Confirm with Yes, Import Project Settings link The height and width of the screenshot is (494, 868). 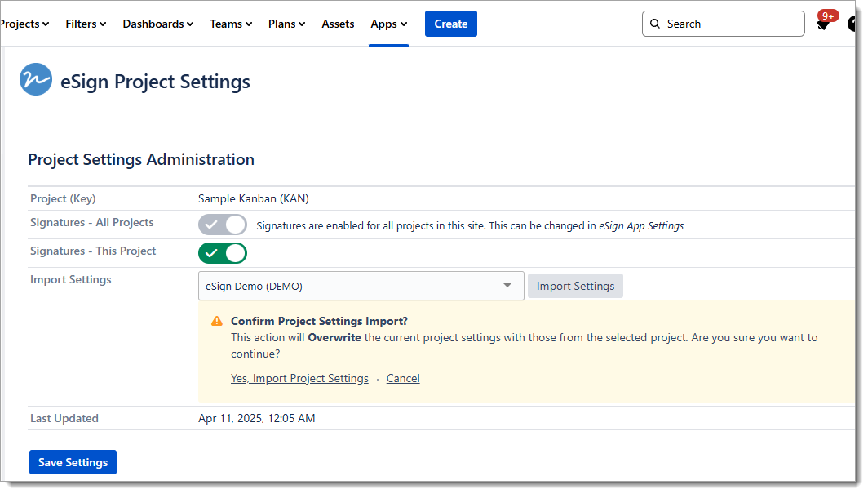pos(299,378)
